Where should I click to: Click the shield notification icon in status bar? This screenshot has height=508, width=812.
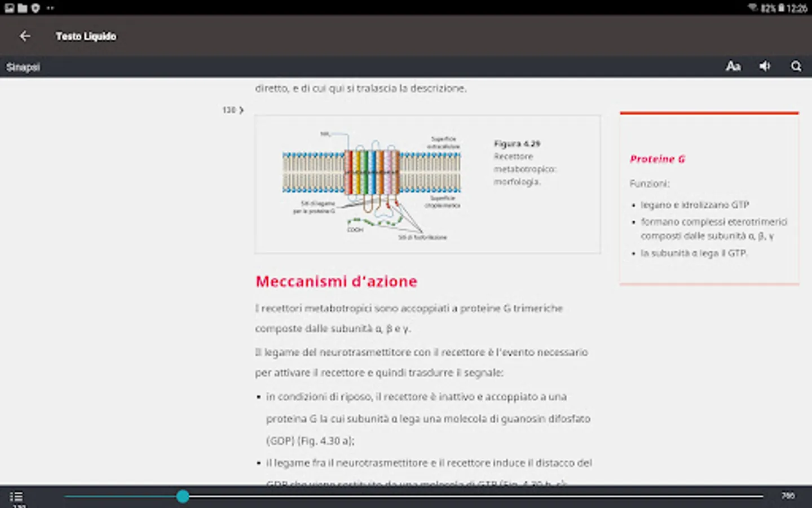(36, 8)
